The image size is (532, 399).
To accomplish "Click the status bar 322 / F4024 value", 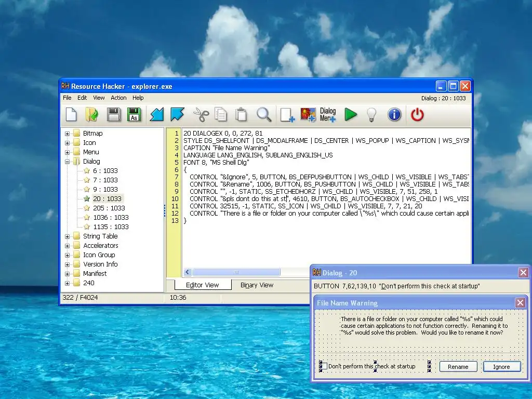I will tap(80, 298).
